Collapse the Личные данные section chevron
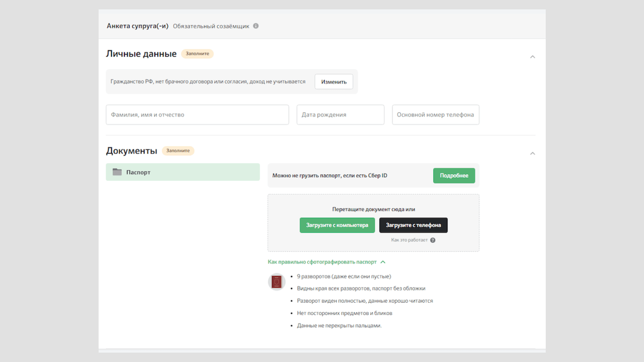Viewport: 644px width, 362px height. click(532, 57)
